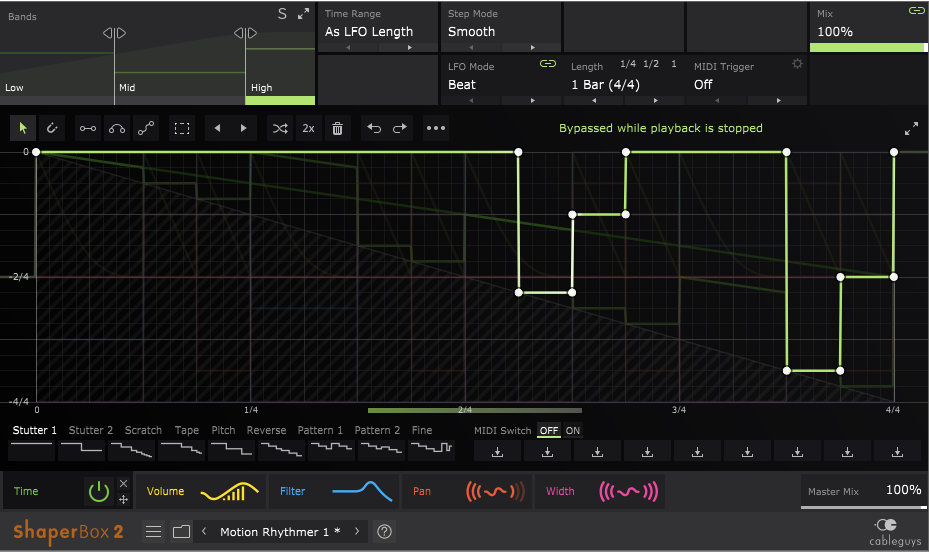
Task: Shift the waveform left
Action: (217, 128)
